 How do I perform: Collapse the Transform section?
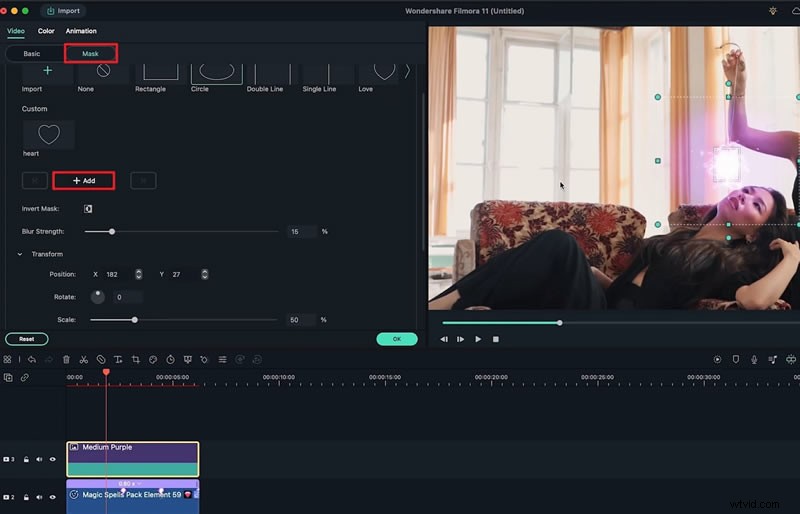(x=20, y=254)
